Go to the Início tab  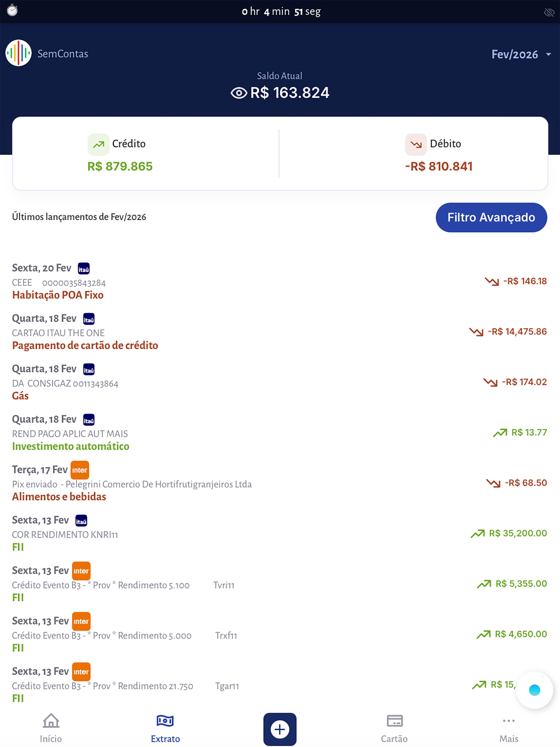click(x=51, y=728)
